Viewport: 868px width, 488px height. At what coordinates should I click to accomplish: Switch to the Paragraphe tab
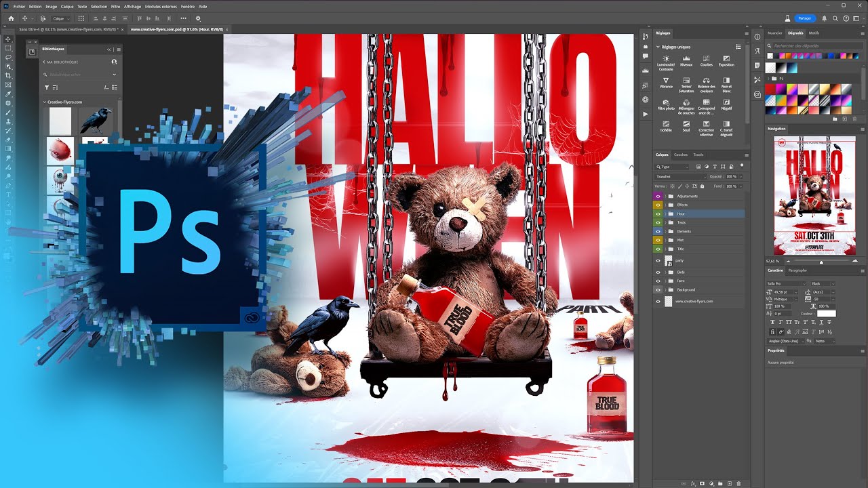click(x=797, y=270)
